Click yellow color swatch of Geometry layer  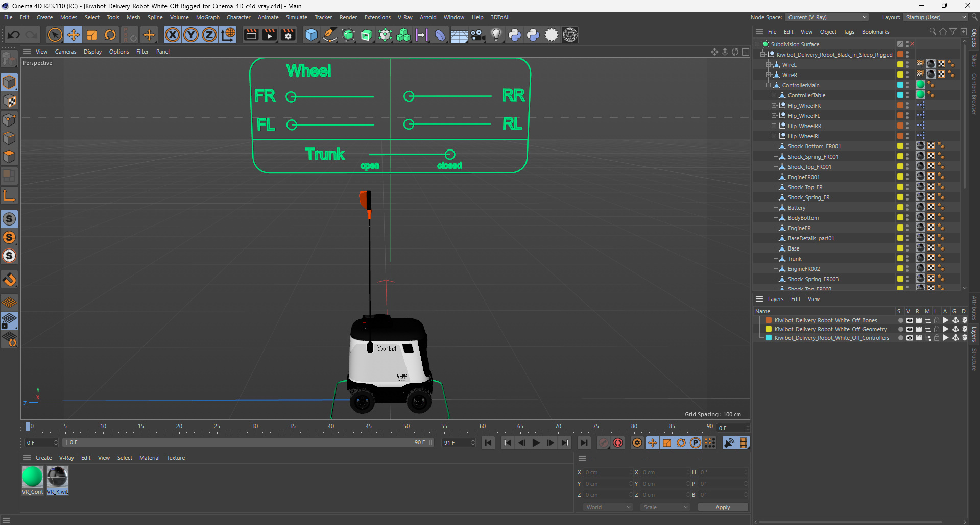[x=769, y=329]
